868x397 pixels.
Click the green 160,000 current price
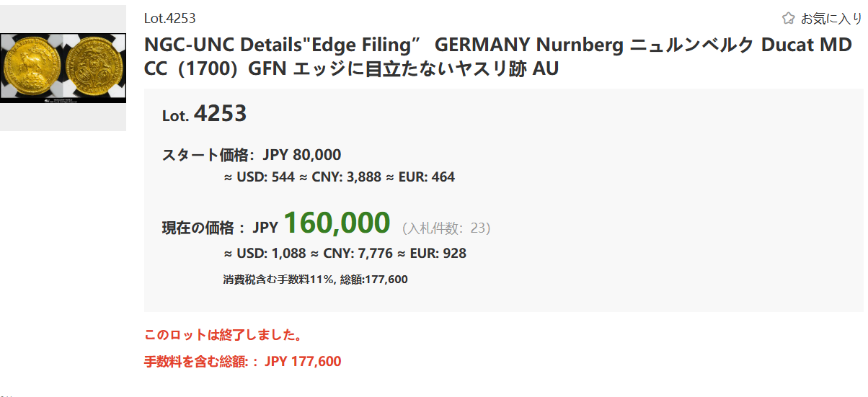(x=337, y=223)
